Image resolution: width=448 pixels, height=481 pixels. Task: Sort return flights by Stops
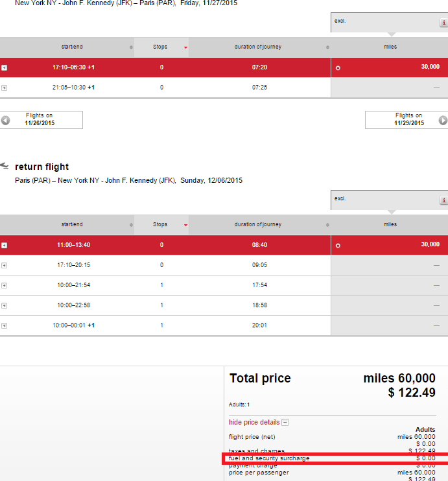(161, 224)
